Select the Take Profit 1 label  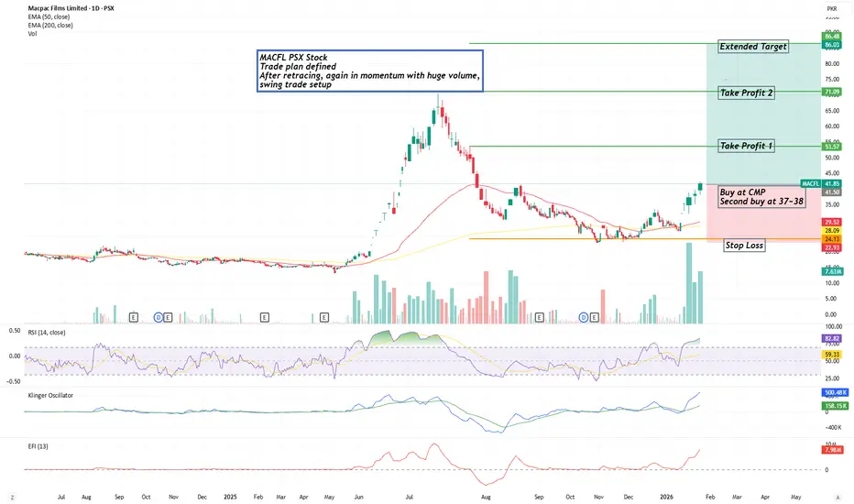point(747,146)
